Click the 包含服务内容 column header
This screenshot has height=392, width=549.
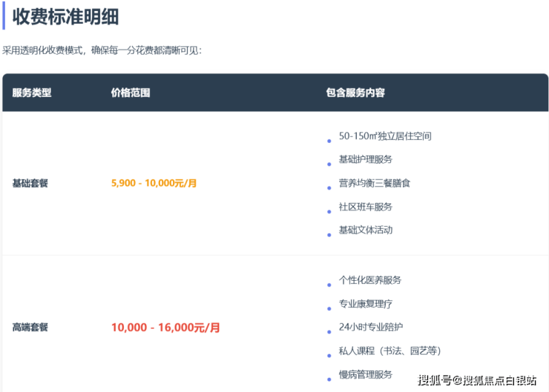(x=355, y=93)
